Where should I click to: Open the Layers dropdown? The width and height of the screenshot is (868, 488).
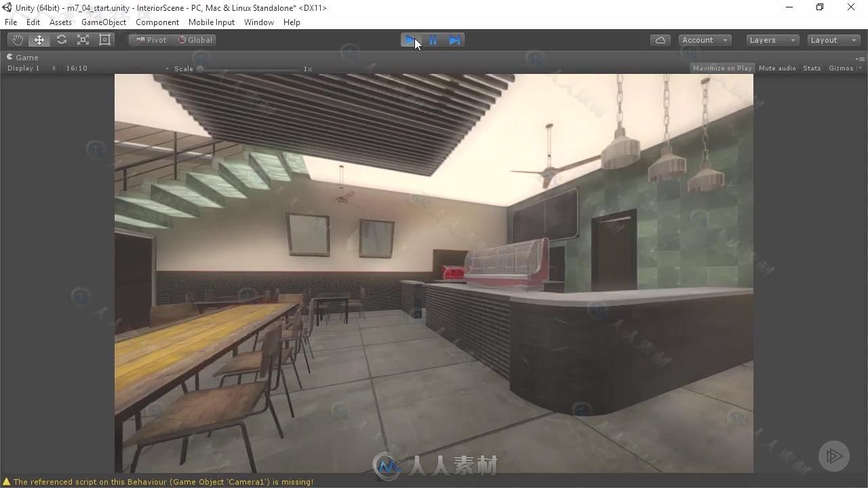pos(772,40)
